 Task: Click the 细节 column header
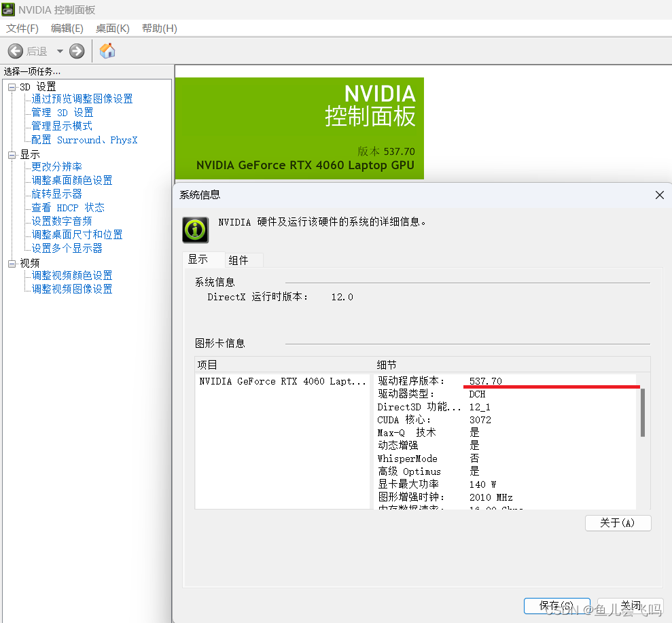[x=512, y=365]
